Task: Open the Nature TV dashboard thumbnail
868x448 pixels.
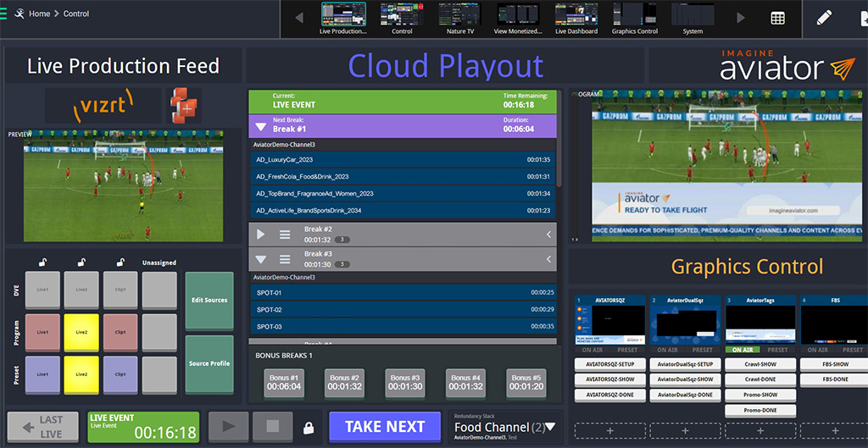Action: point(460,19)
